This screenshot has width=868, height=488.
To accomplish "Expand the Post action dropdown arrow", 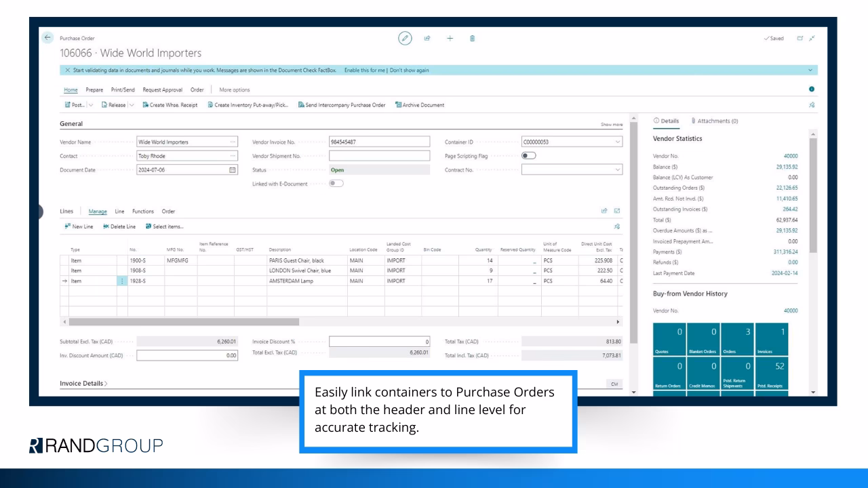I will pyautogui.click(x=91, y=105).
